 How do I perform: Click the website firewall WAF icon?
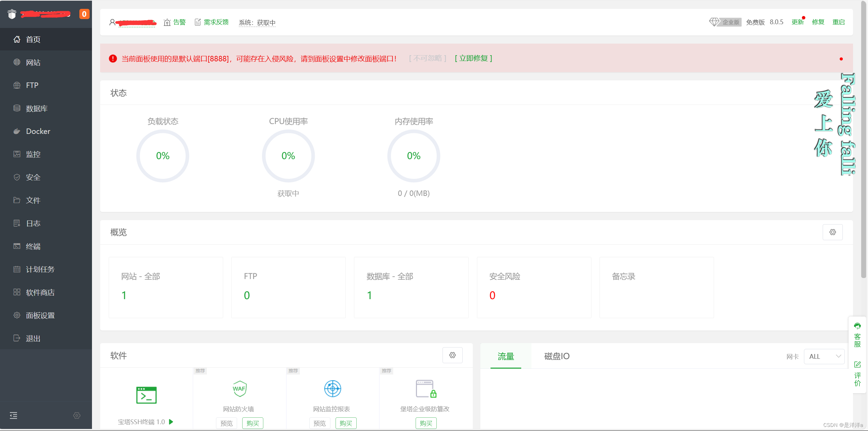click(239, 389)
